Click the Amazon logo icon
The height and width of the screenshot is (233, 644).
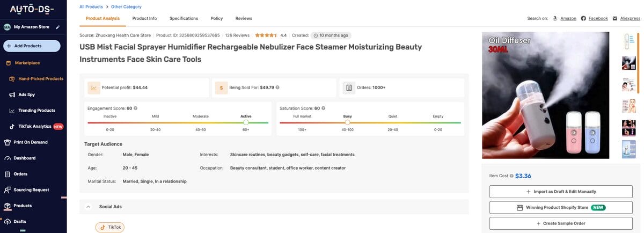pos(555,18)
